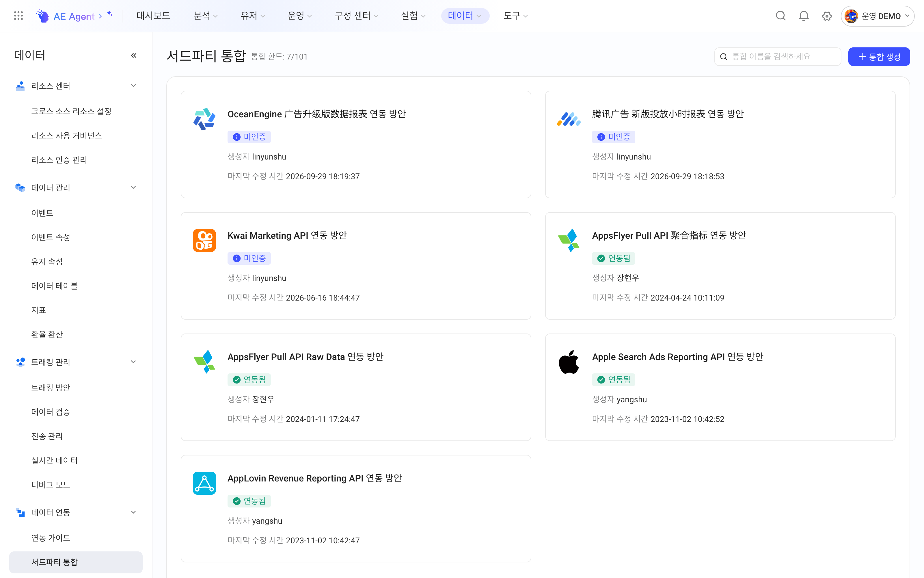Open 실시간 데이터 sidebar item
The image size is (924, 578).
pyautogui.click(x=55, y=460)
